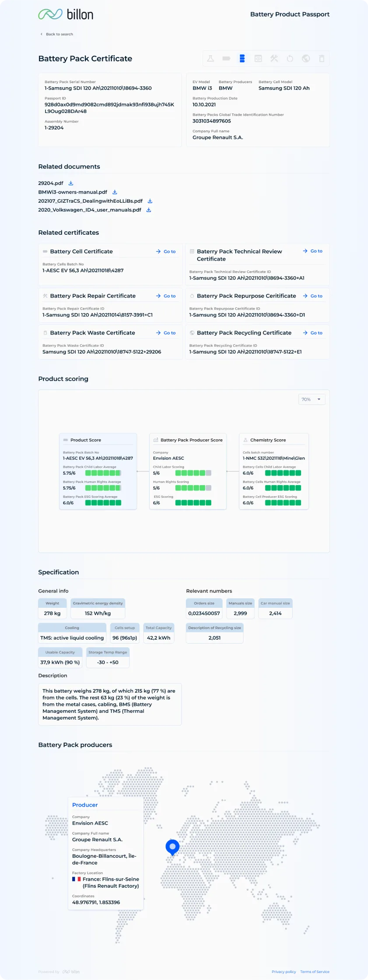Open the 70% zoom dropdown
The image size is (368, 980).
pyautogui.click(x=312, y=399)
